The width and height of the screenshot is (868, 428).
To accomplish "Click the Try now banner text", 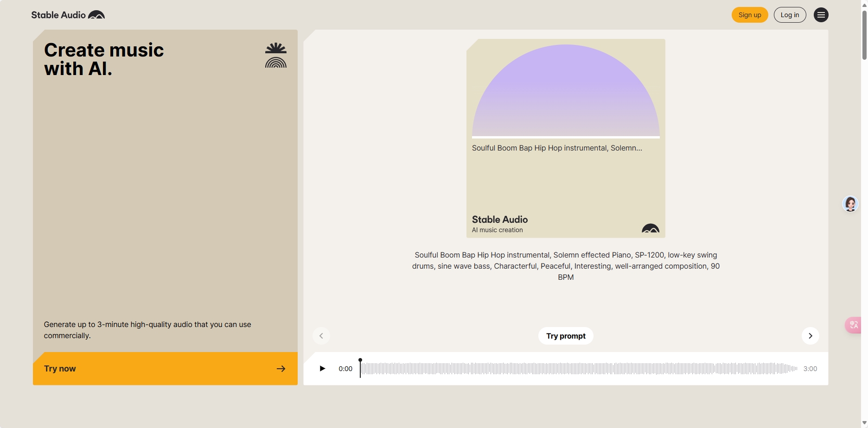I will click(60, 369).
